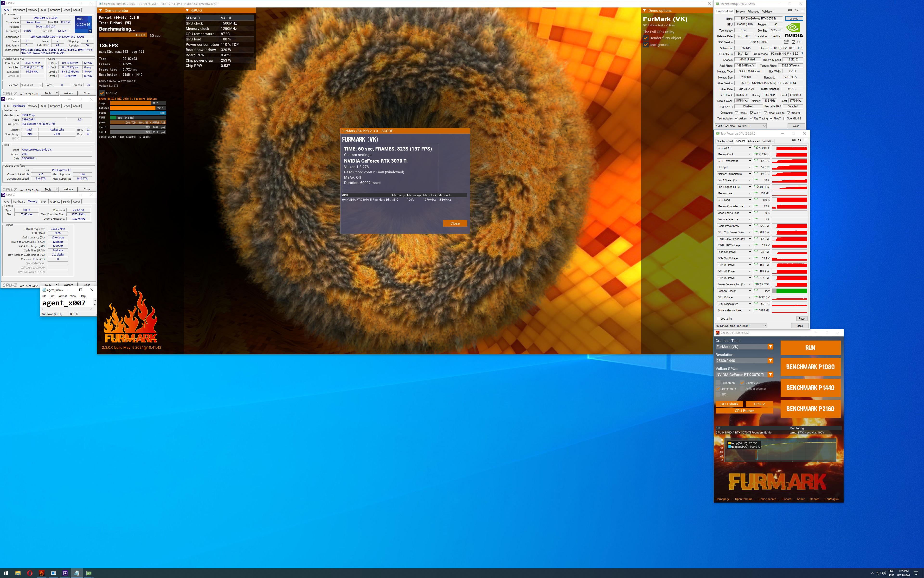Click the refresh icon in GPU-Z Sensors window
924x578 pixels.
tap(800, 140)
